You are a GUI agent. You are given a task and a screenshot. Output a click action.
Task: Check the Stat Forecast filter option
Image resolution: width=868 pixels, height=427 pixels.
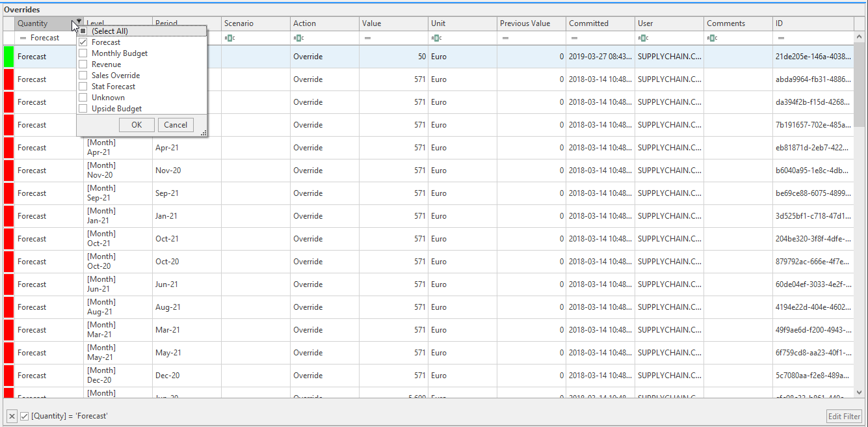click(x=83, y=87)
